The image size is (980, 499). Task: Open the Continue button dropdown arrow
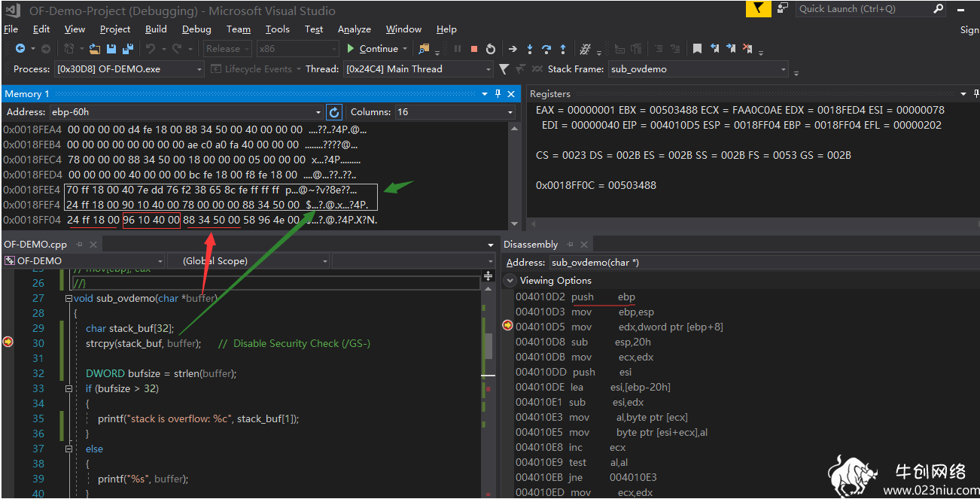405,49
